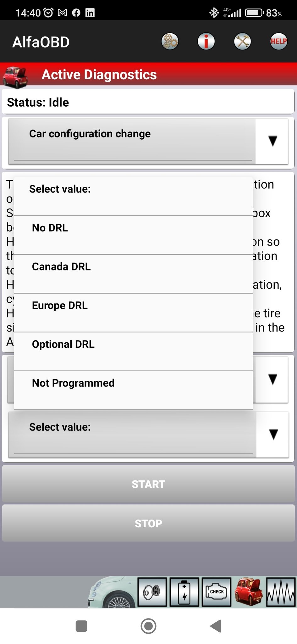Select the No DRL option
The height and width of the screenshot is (644, 297).
133,235
